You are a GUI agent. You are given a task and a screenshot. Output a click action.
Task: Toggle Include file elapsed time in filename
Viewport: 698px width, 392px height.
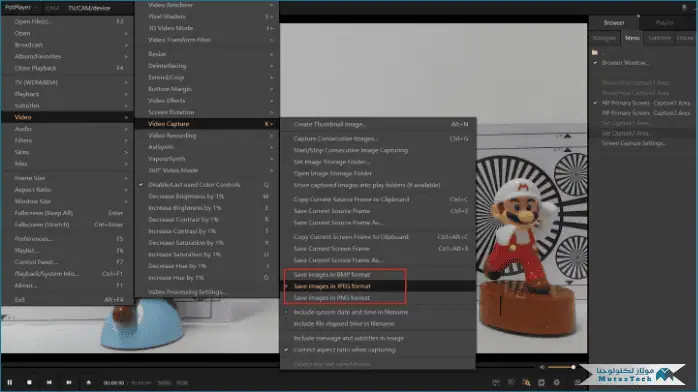point(378,323)
